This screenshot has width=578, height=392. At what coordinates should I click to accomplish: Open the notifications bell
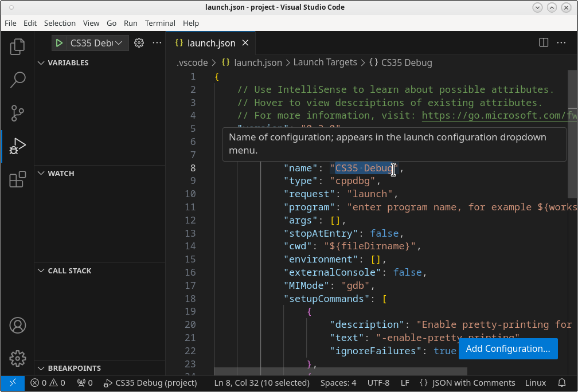point(561,383)
